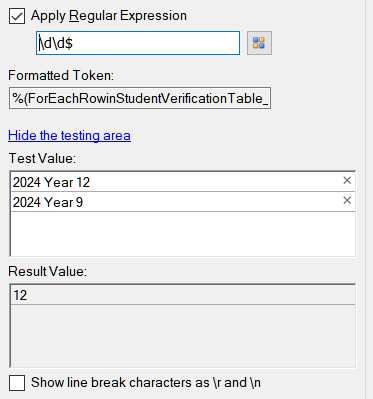Screen dimensions: 373x399
Task: Focus the \d\d$ regex input field
Action: pyautogui.click(x=138, y=43)
